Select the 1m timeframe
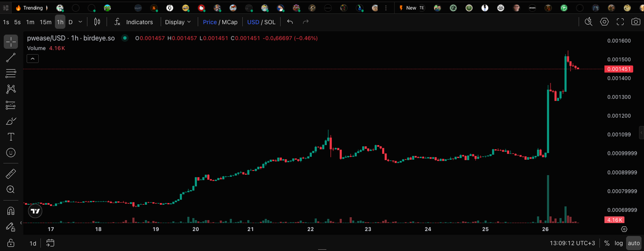644x251 pixels. tap(30, 22)
